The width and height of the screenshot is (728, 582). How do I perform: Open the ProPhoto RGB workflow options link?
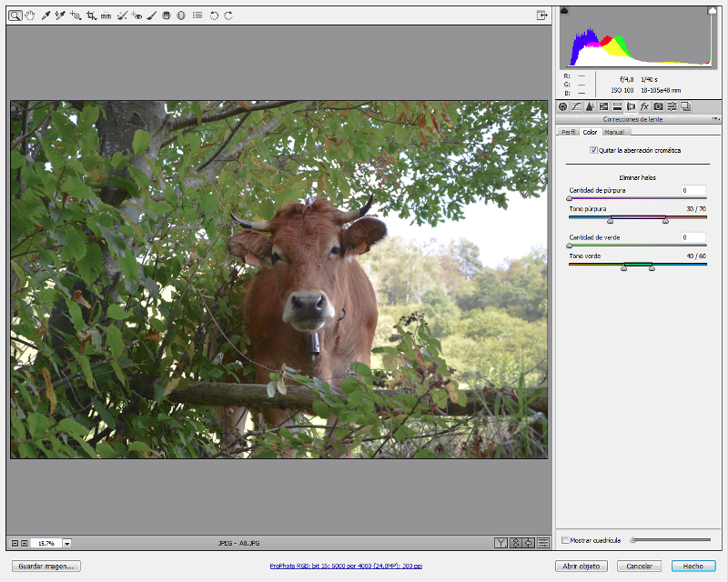pyautogui.click(x=346, y=567)
